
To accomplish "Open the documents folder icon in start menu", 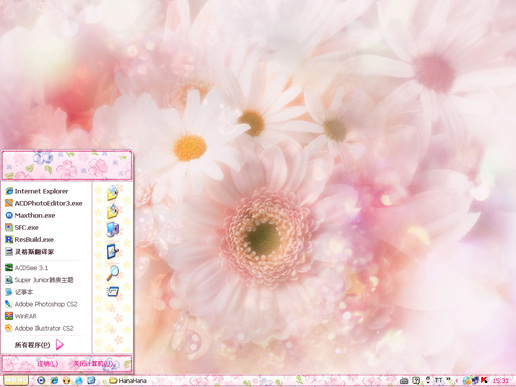I will [x=112, y=193].
